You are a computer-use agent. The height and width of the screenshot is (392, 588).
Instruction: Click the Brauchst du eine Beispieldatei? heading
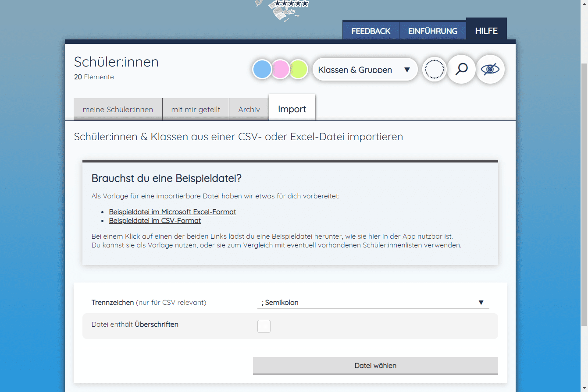[167, 178]
